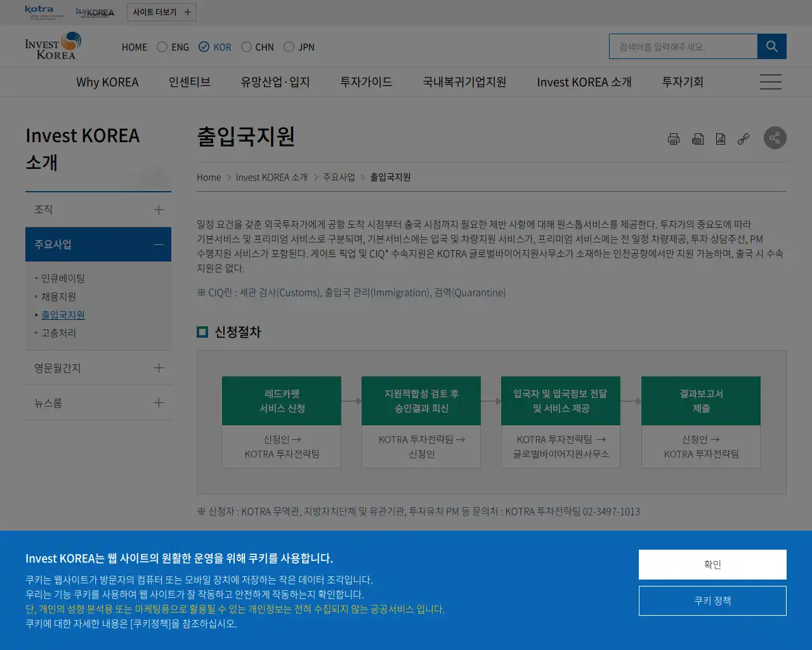Click inside the search input field

point(683,46)
